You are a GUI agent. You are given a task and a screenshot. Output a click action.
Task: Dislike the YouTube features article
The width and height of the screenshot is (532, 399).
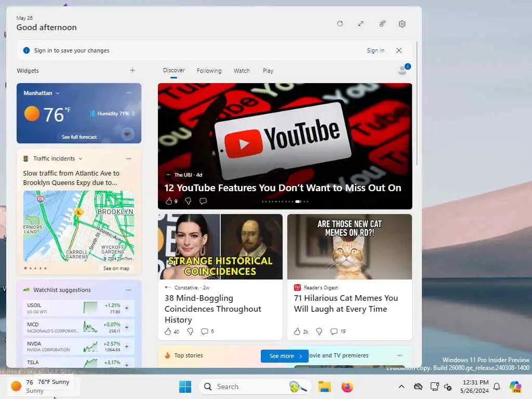click(188, 201)
